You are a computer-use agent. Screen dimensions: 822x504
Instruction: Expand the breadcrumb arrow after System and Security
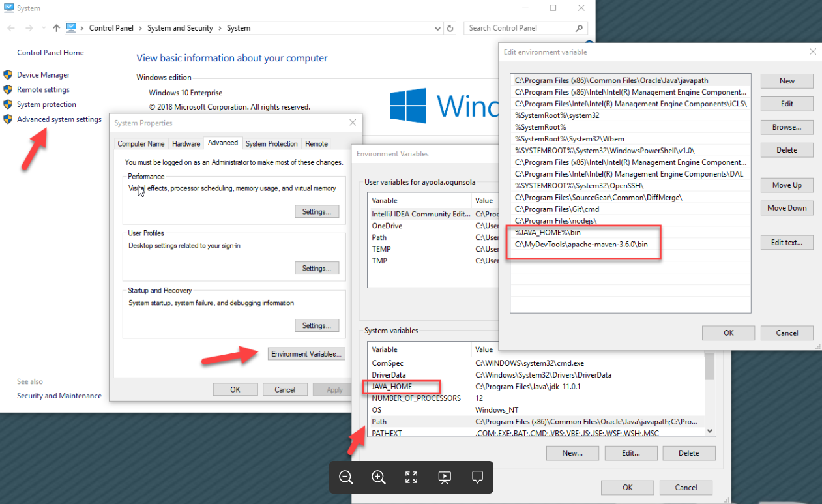[x=220, y=28]
